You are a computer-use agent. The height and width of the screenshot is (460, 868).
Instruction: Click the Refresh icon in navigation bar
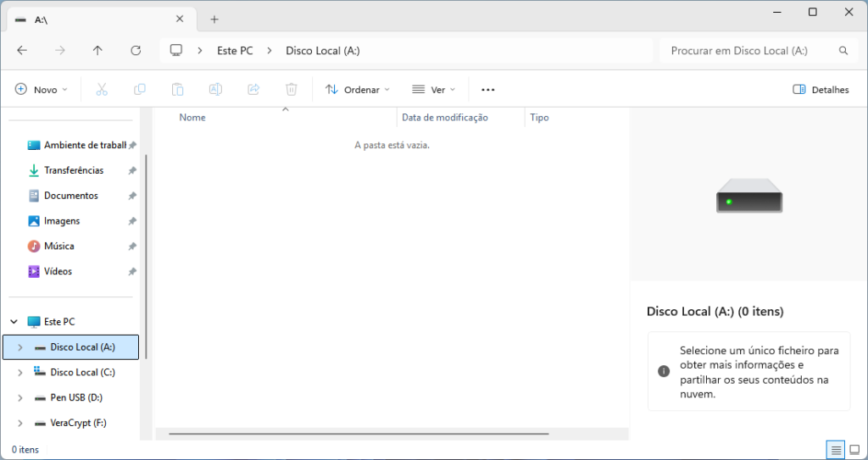[x=136, y=51]
